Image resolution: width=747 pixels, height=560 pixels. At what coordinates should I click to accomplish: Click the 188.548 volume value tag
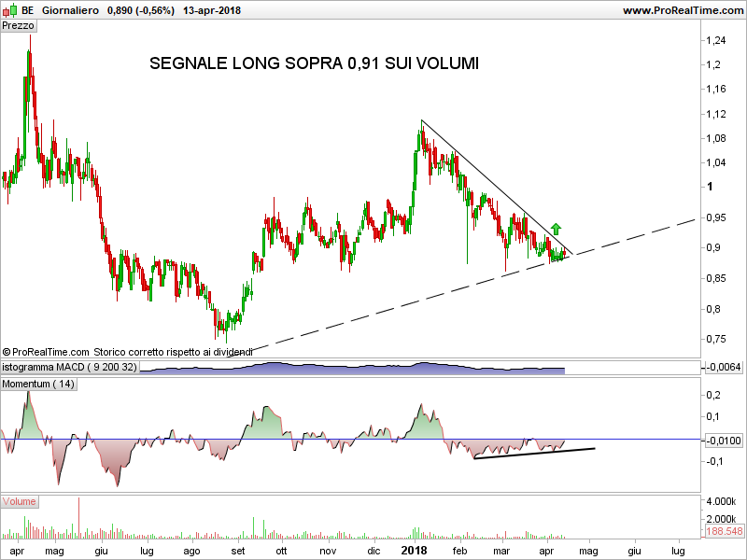(723, 531)
